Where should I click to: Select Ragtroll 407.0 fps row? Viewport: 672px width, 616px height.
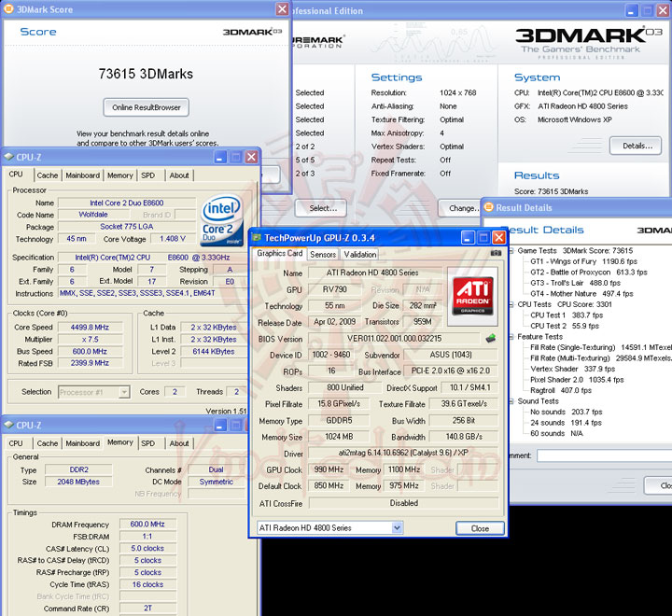pyautogui.click(x=561, y=390)
